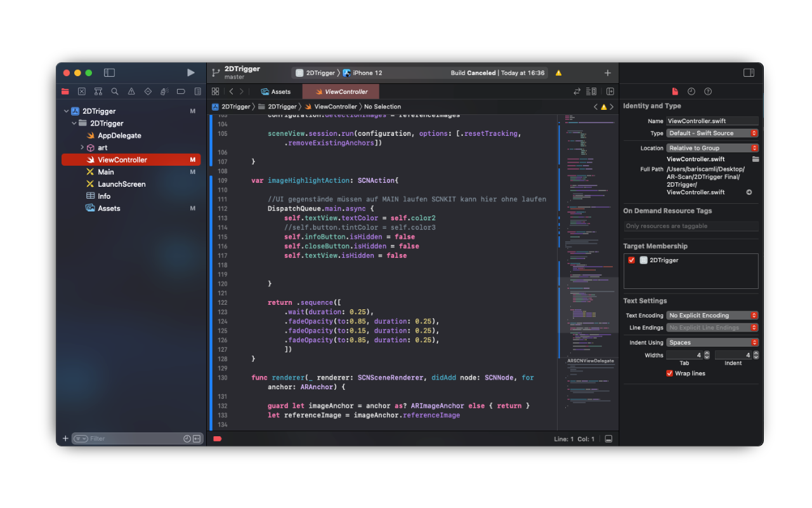Toggle the bottom debug area
Screen dimensions: 812x508
click(608, 439)
